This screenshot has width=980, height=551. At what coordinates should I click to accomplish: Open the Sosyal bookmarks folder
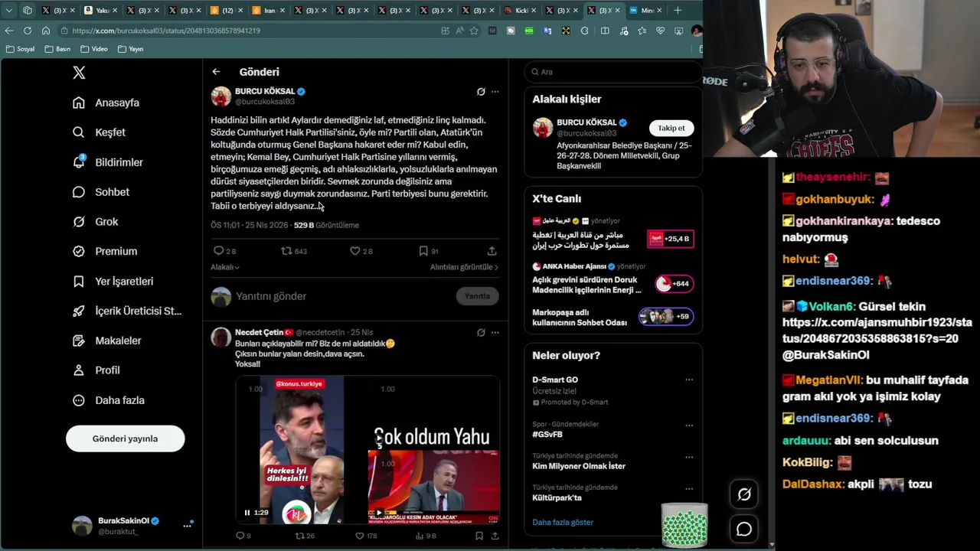(20, 49)
